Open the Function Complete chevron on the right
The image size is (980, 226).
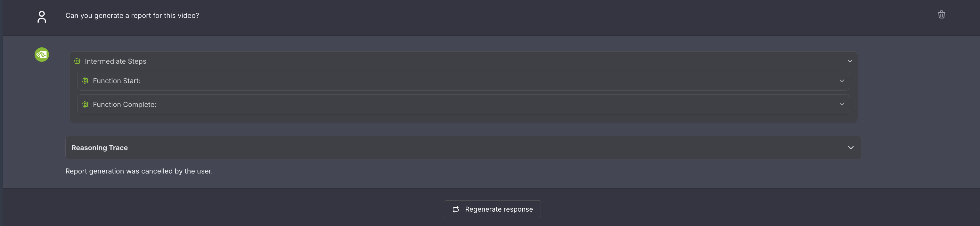[842, 104]
